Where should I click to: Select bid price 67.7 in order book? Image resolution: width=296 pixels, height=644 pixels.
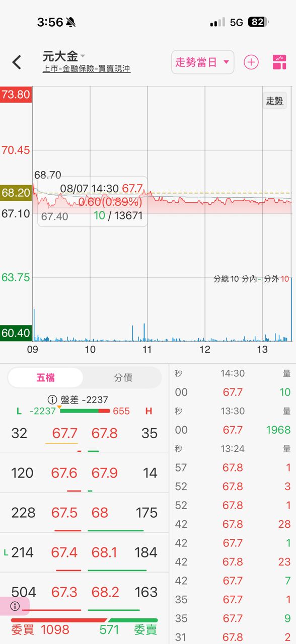(64, 433)
